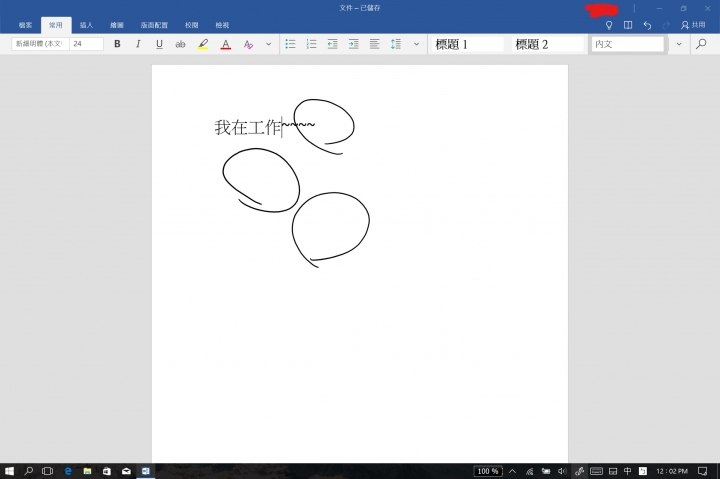Click the Word app icon on taskbar
720x479 pixels.
pos(146,471)
